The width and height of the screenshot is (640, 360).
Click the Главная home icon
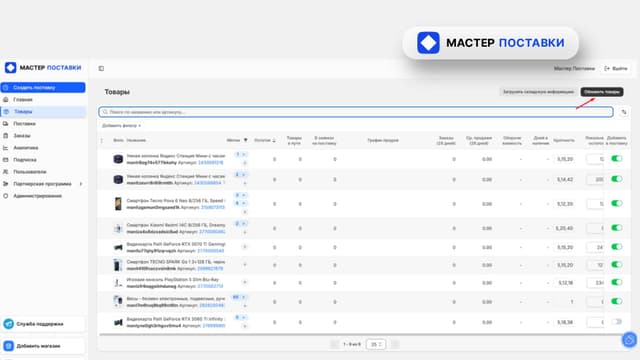pos(6,100)
